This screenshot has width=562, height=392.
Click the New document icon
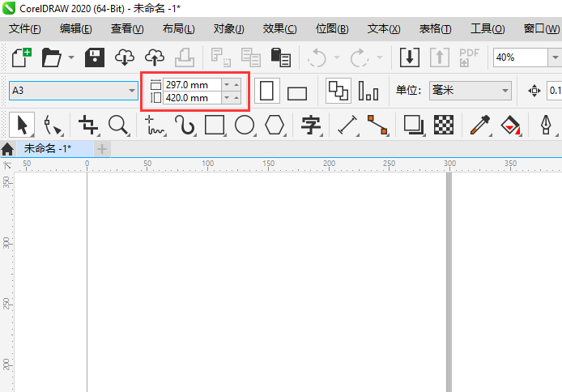pos(22,58)
